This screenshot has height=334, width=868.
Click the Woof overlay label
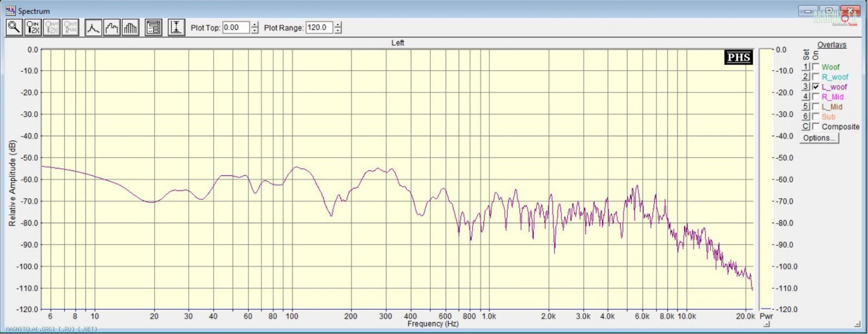pyautogui.click(x=831, y=67)
